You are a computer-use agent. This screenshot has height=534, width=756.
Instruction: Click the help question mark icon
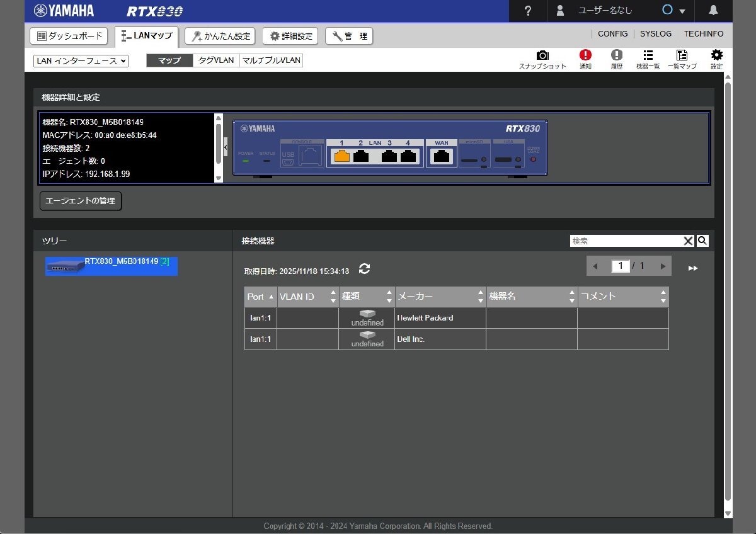point(528,11)
